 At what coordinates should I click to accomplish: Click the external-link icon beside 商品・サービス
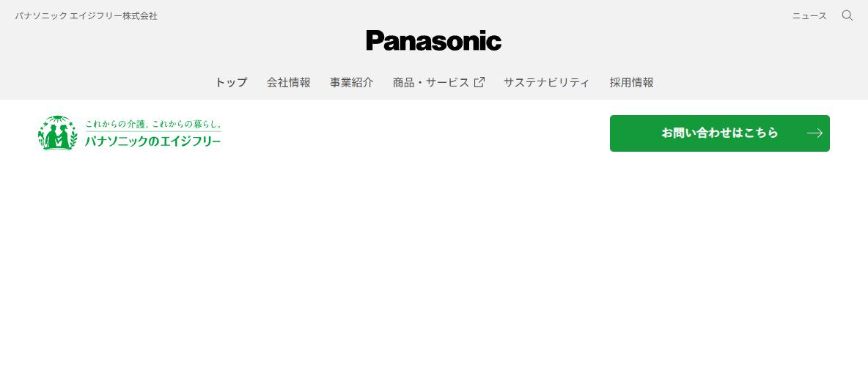tap(479, 83)
